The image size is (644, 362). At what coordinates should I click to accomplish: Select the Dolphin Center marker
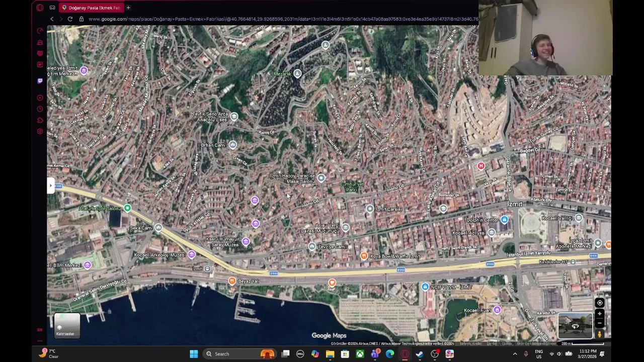pos(504,220)
